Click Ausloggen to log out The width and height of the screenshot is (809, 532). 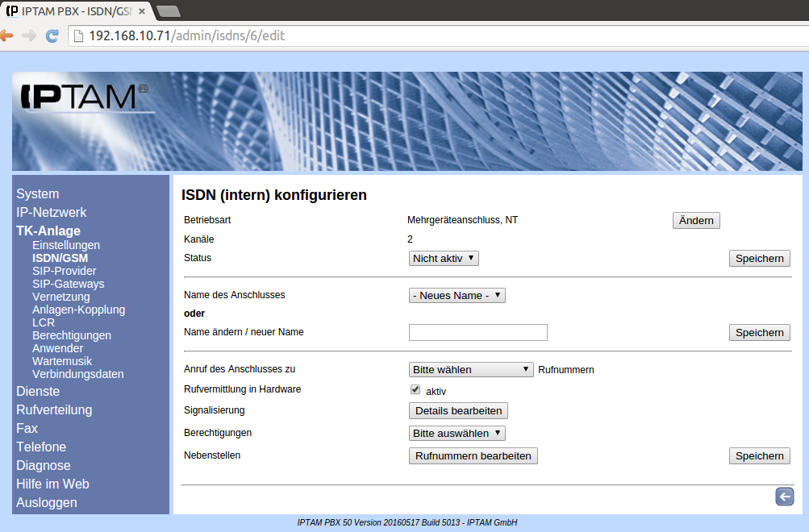pos(46,502)
